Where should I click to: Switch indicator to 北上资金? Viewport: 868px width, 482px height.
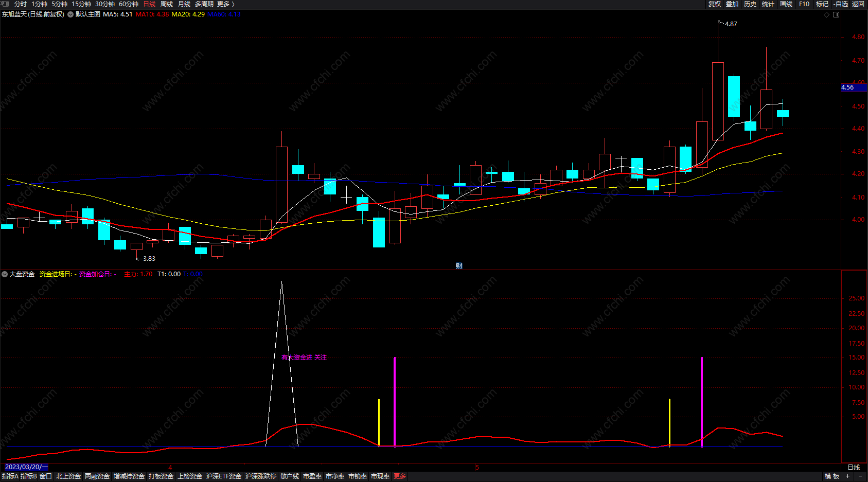click(68, 476)
